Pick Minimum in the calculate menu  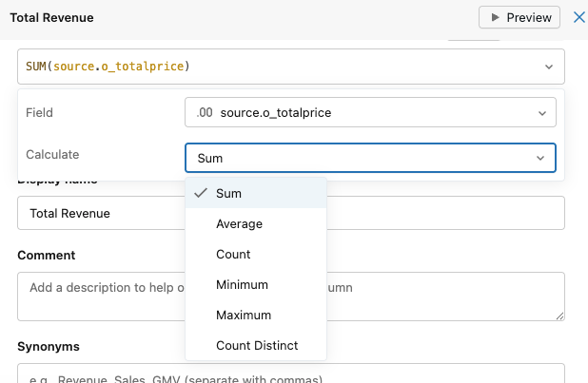[x=242, y=285]
